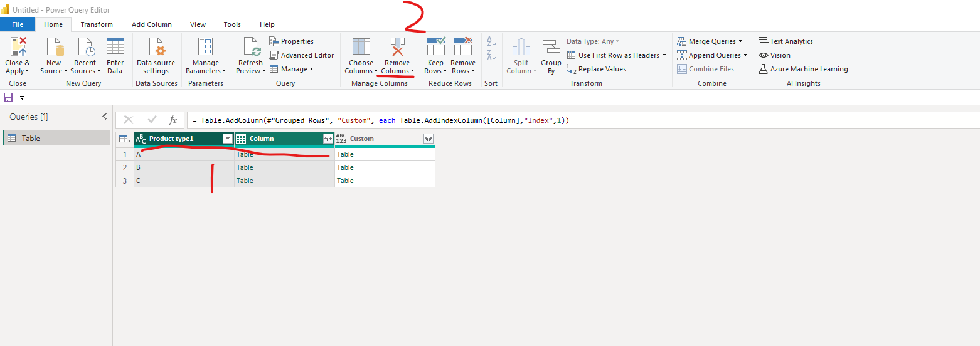Open Azure Machine Learning
Viewport: 980px width, 346px height.
pos(803,69)
